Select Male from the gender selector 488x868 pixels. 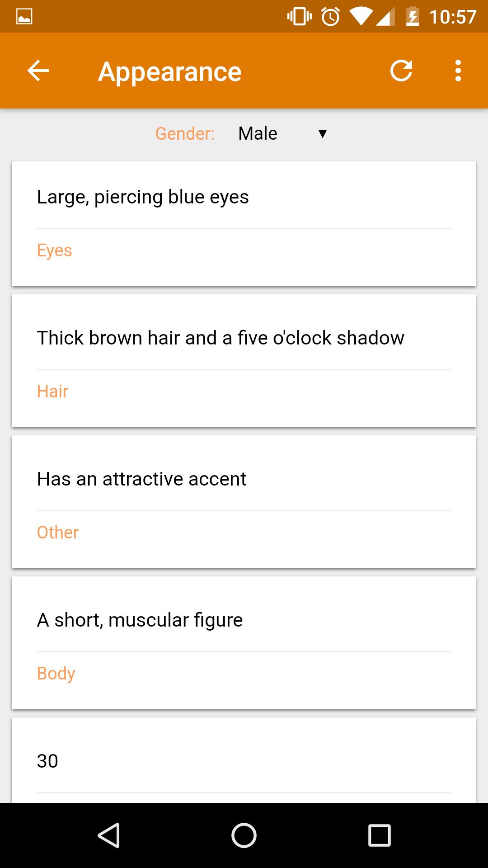(258, 133)
